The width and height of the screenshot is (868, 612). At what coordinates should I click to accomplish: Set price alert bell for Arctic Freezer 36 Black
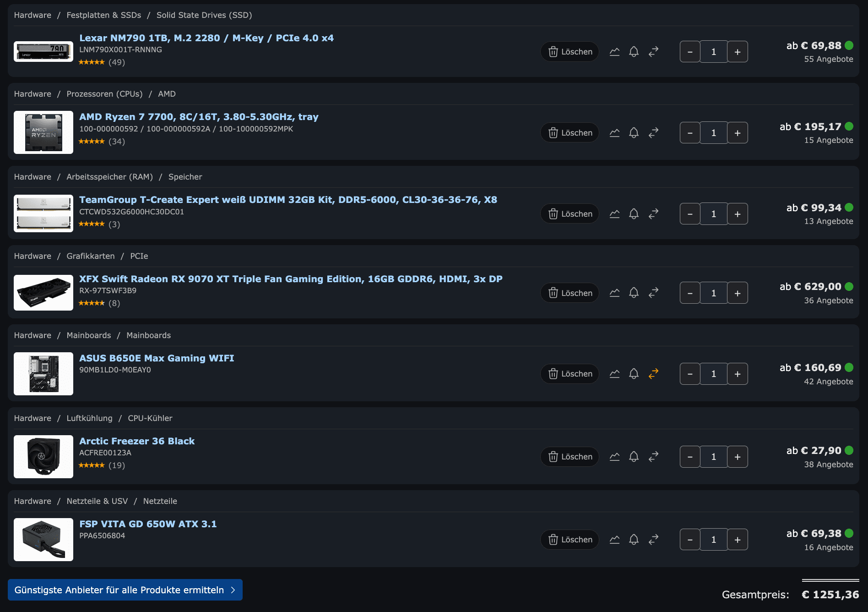click(x=634, y=457)
